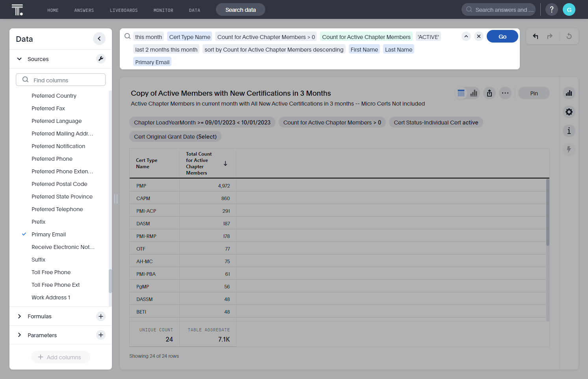Open the Liveboards tab
588x379 pixels.
click(x=124, y=10)
